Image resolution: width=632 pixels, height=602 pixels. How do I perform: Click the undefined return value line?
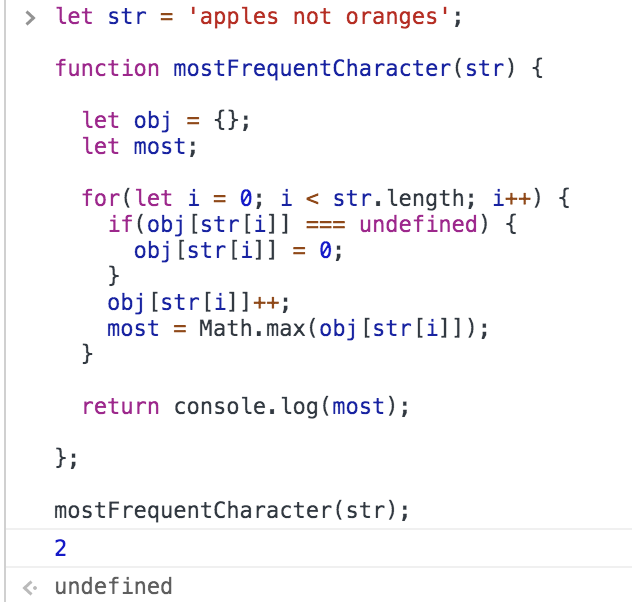113,586
